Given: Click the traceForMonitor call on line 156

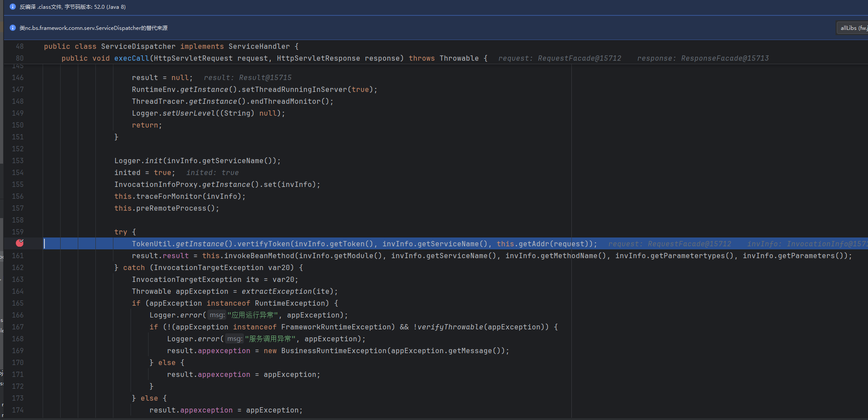Looking at the screenshot, I should pos(169,196).
